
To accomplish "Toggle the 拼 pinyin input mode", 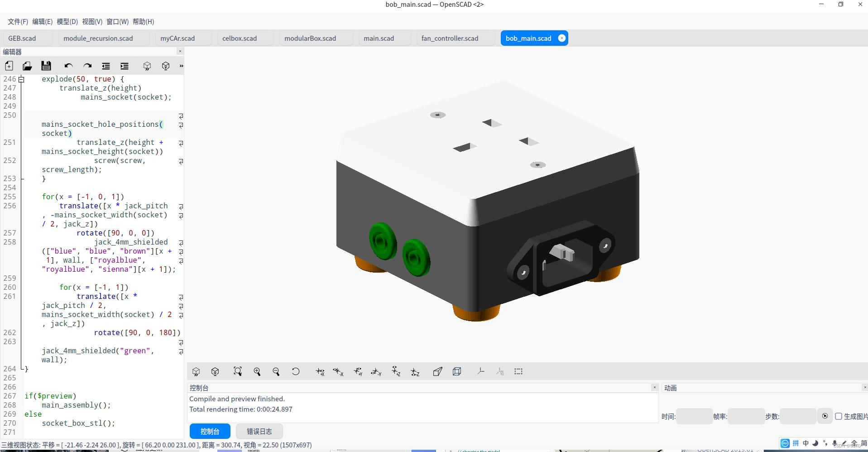I will click(x=796, y=443).
